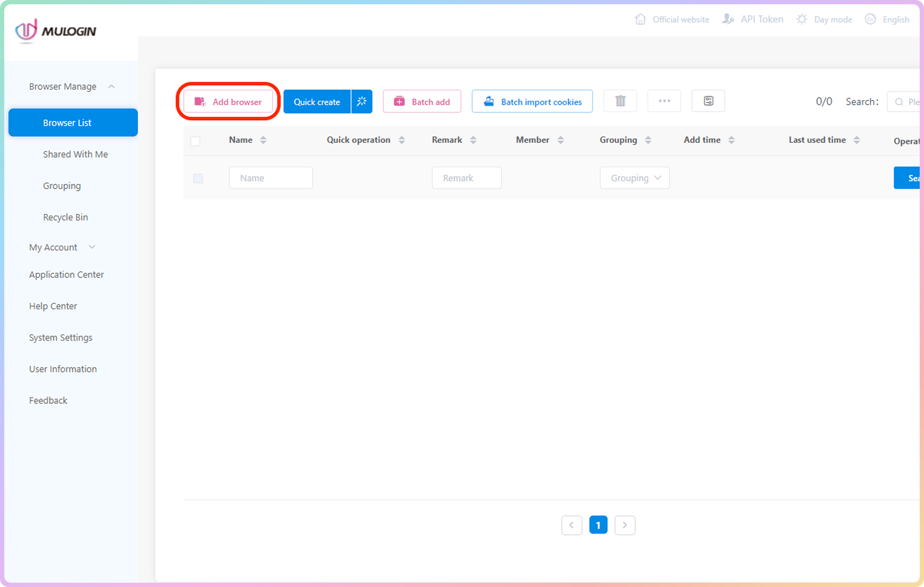Click the Official website home icon
Screen dimensions: 924x587
[640, 19]
